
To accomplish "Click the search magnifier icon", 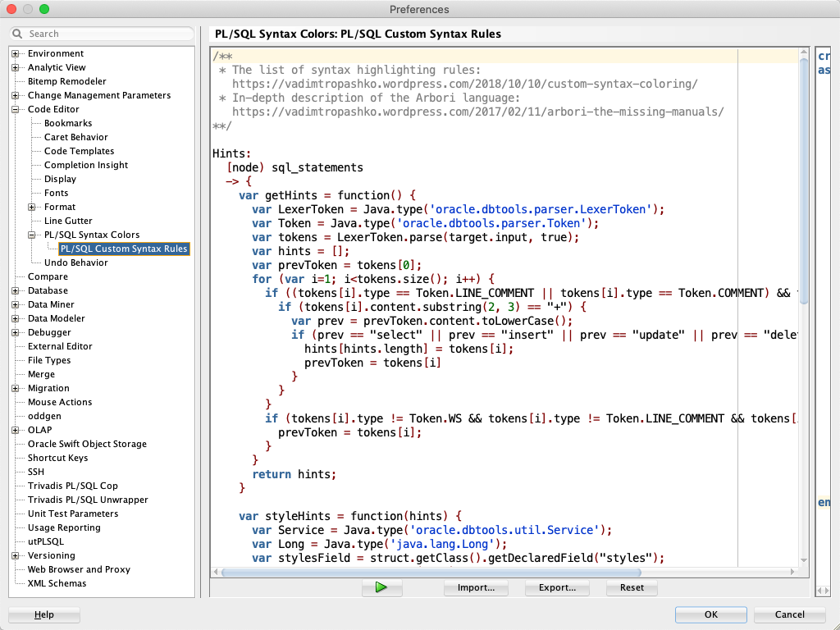I will tap(18, 34).
